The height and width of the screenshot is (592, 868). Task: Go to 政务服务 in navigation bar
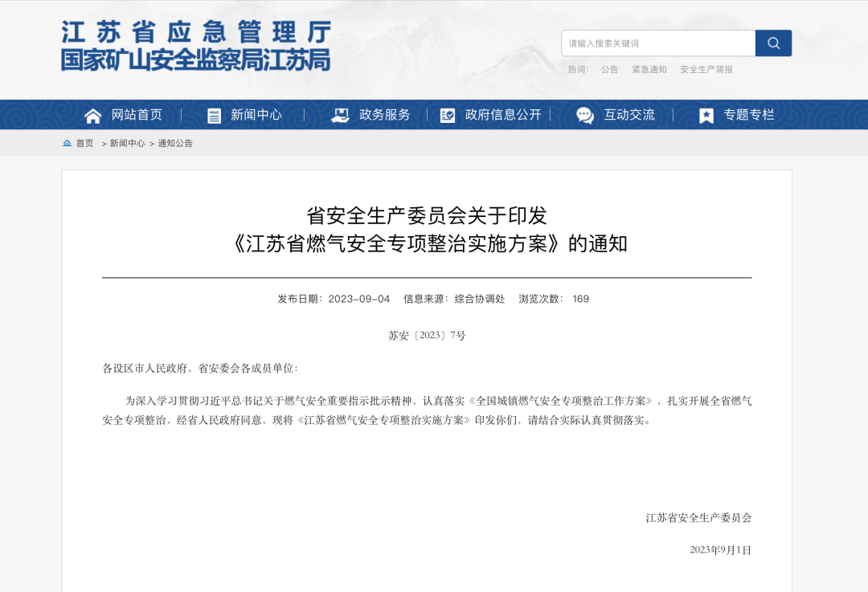pyautogui.click(x=384, y=115)
